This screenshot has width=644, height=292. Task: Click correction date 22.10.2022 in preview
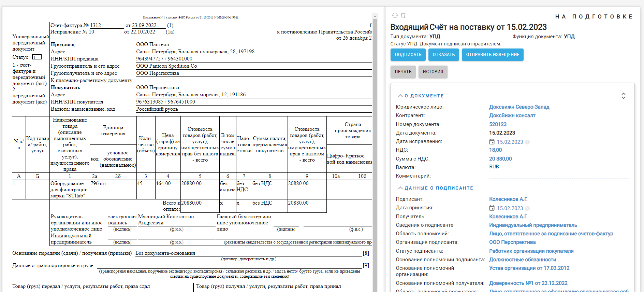tap(143, 32)
